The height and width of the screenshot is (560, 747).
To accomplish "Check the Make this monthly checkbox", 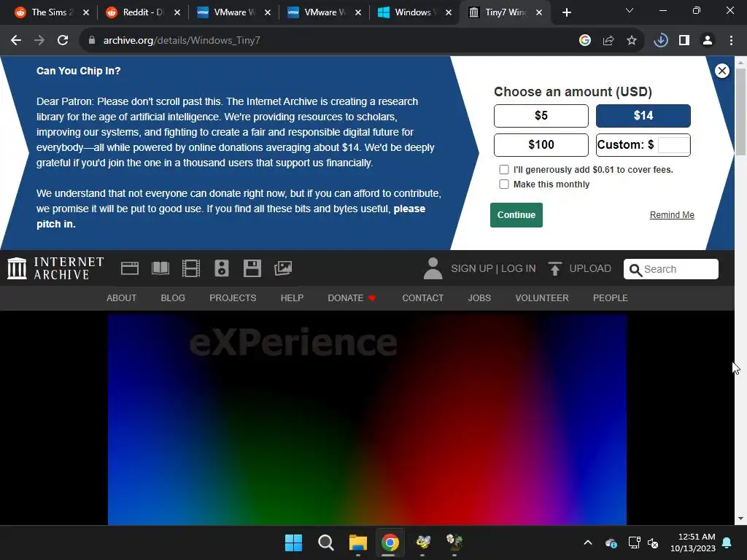I will (x=503, y=184).
